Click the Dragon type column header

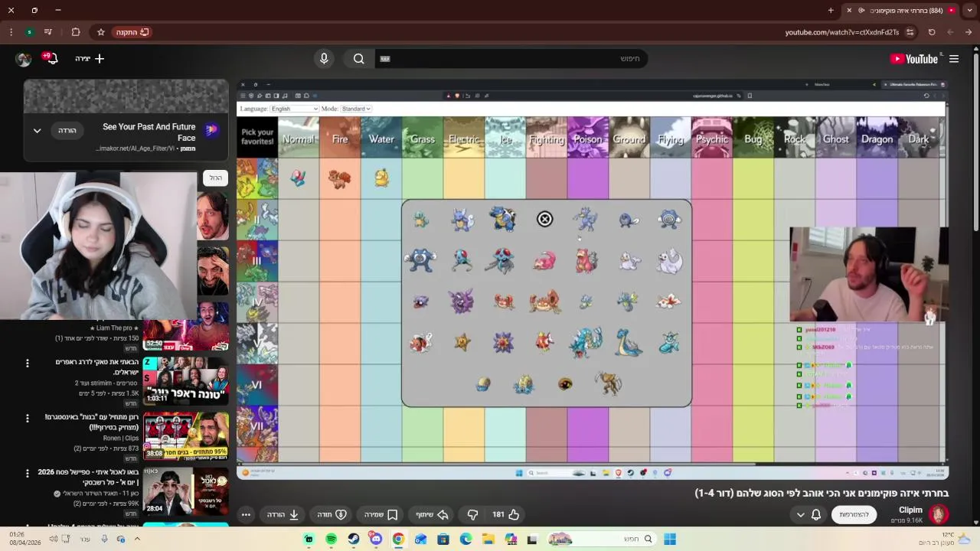(x=877, y=138)
